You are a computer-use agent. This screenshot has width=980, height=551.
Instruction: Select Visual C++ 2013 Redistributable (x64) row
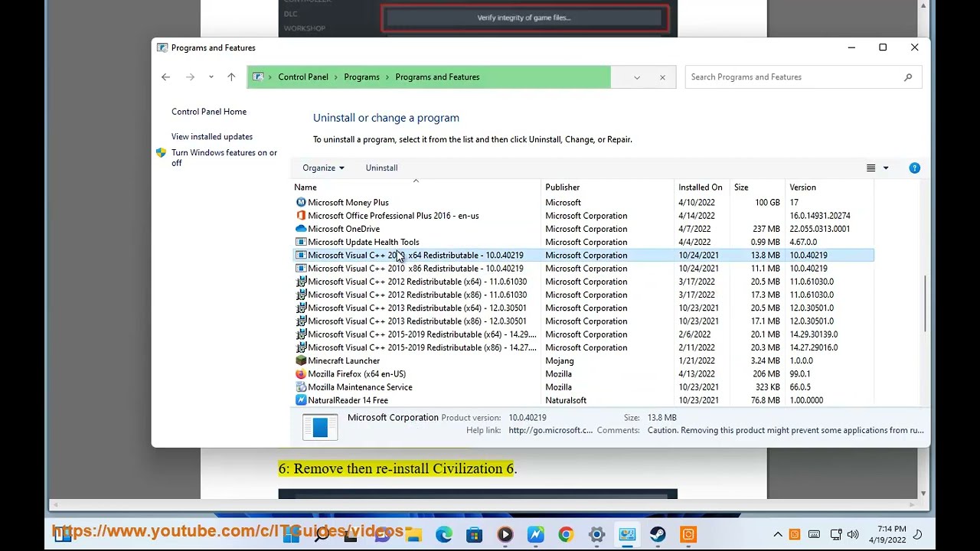tap(583, 308)
